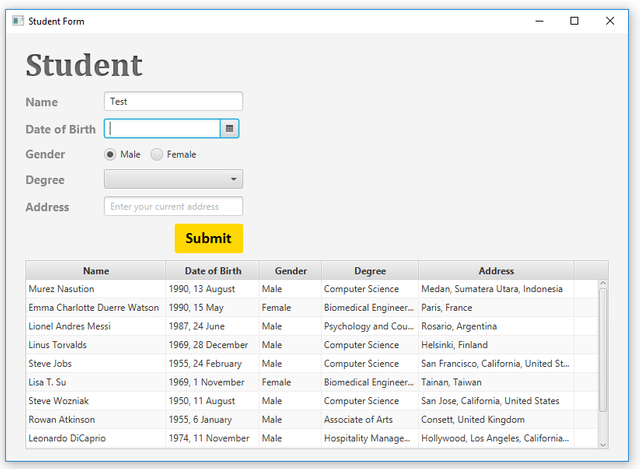Sort table by Gender column header

(291, 271)
